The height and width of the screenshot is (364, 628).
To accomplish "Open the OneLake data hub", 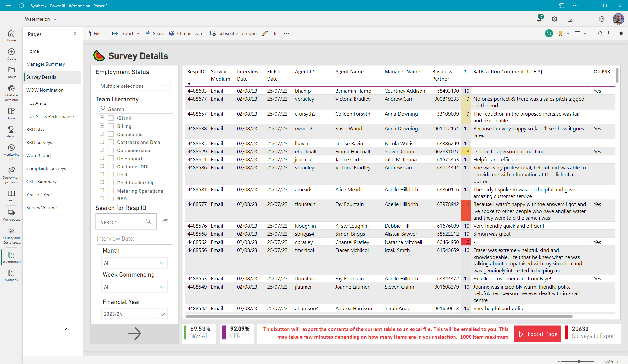I will point(11,93).
